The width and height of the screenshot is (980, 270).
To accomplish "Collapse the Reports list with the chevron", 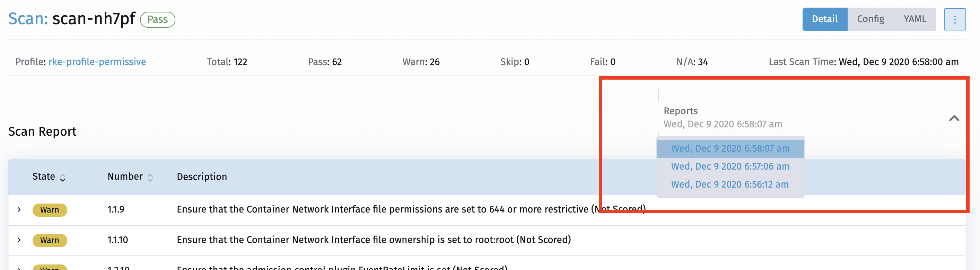I will [x=954, y=118].
